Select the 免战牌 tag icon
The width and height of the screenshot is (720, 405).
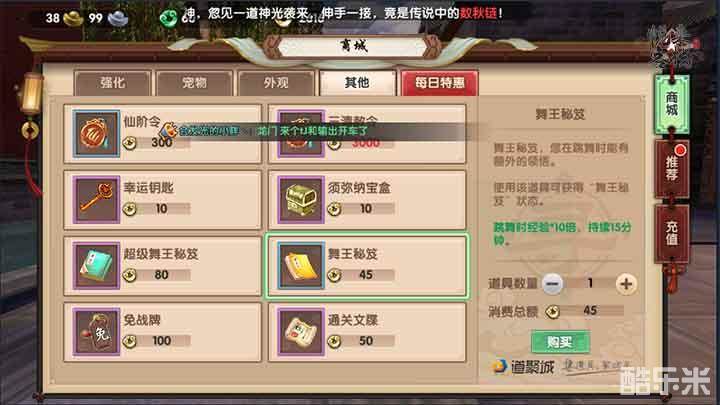(x=96, y=332)
